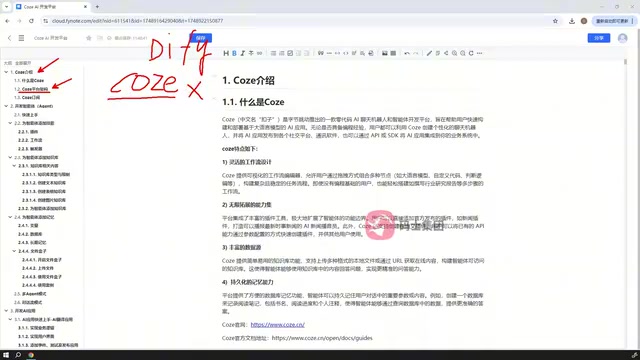Zoom in the document view
The width and height of the screenshot is (640, 360).
(454, 53)
